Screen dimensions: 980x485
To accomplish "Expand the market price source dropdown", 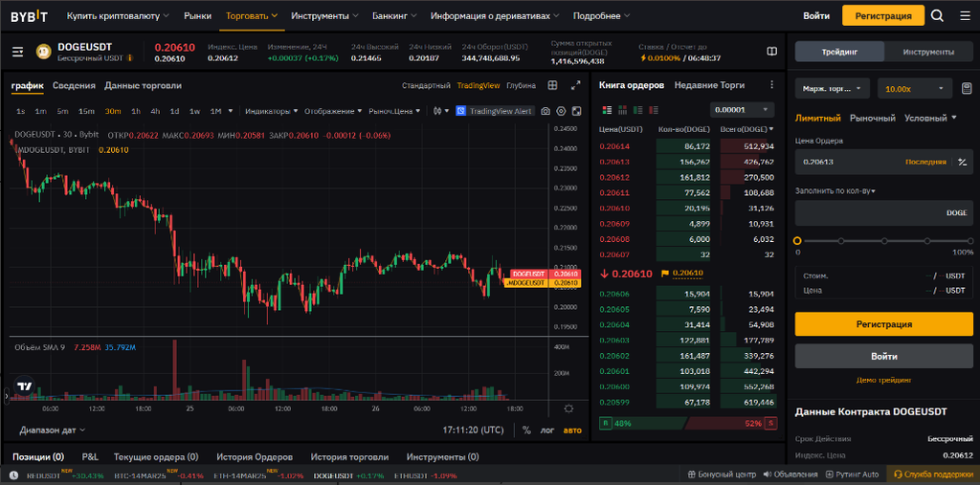I will pos(394,111).
